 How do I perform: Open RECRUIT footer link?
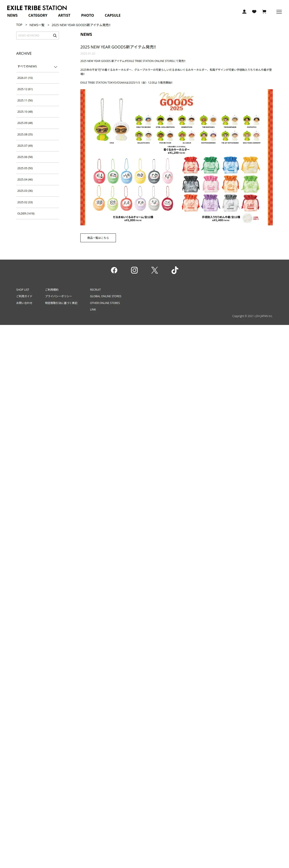96,290
